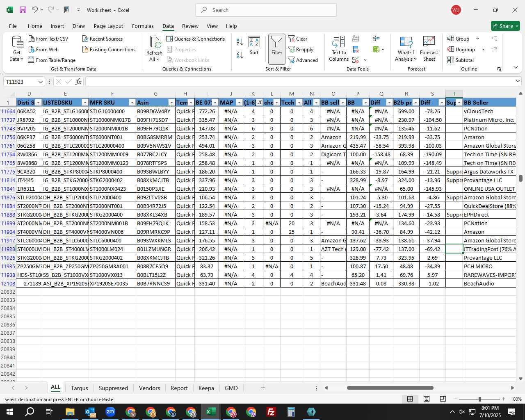Image resolution: width=525 pixels, height=420 pixels.
Task: Click the vertical scrollbar thumb
Action: click(520, 178)
